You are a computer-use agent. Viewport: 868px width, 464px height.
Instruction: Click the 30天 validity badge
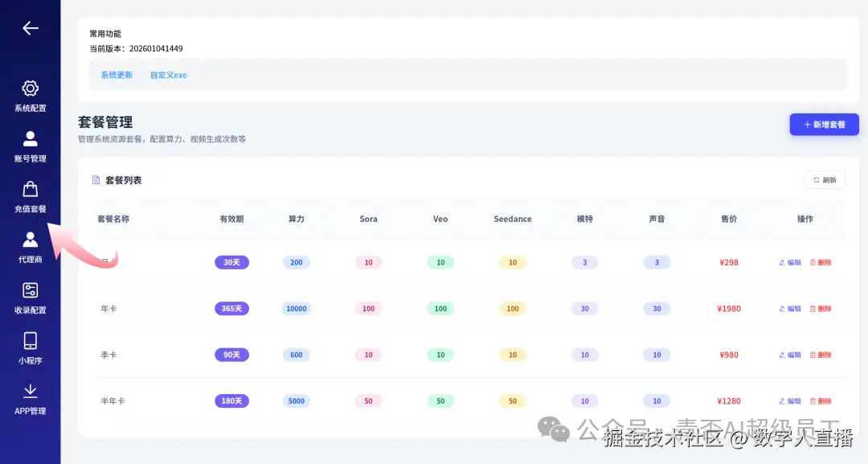click(231, 262)
